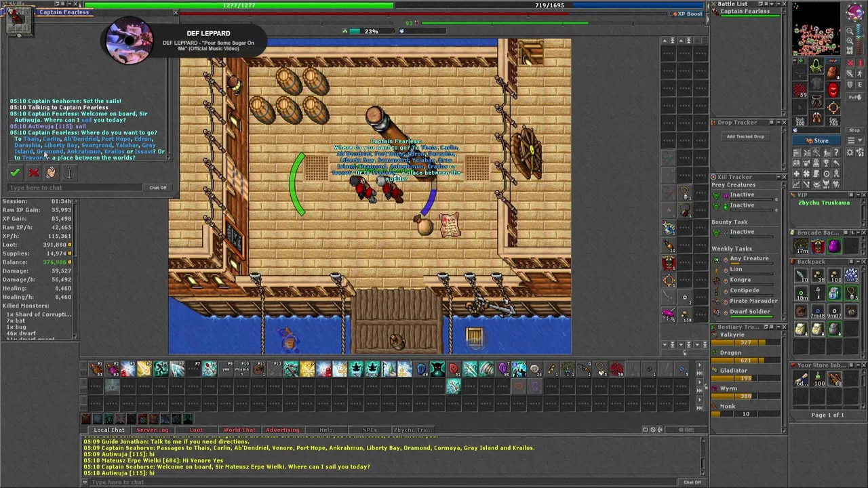
Task: Enable balanced fight mode icon
Action: point(850,73)
